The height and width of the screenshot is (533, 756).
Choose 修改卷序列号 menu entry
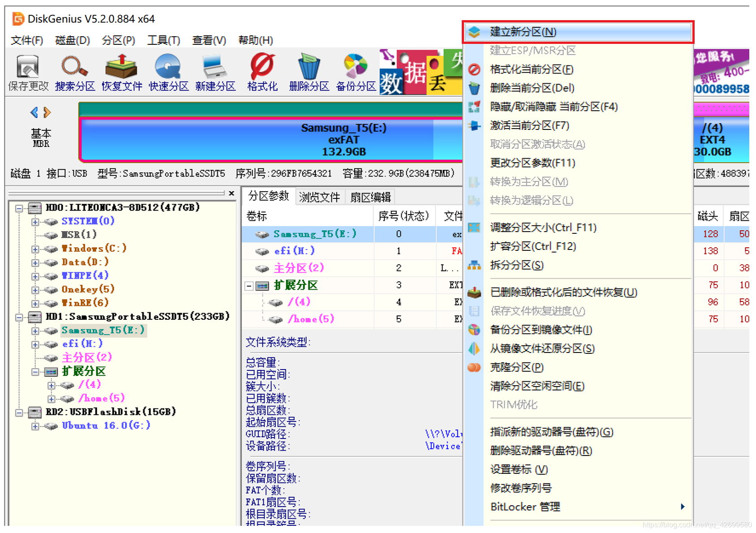click(521, 488)
